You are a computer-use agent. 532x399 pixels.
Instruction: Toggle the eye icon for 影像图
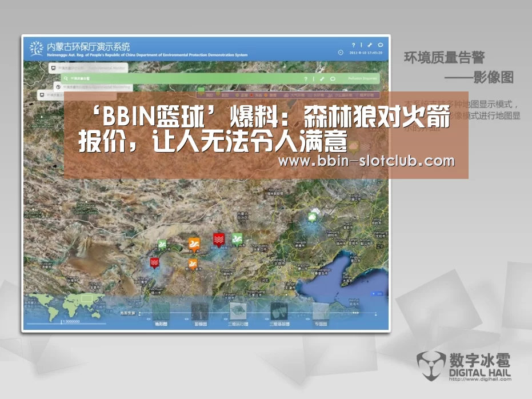186,319
